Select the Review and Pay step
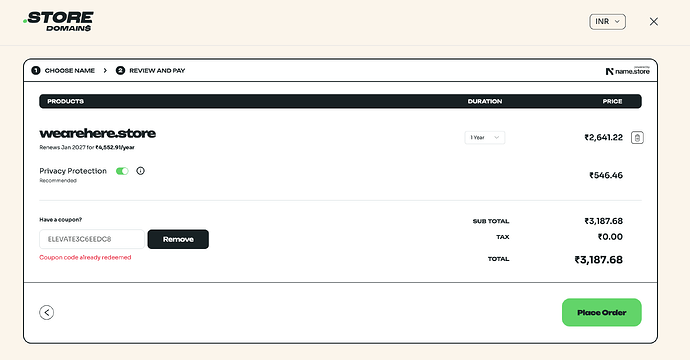 (157, 70)
